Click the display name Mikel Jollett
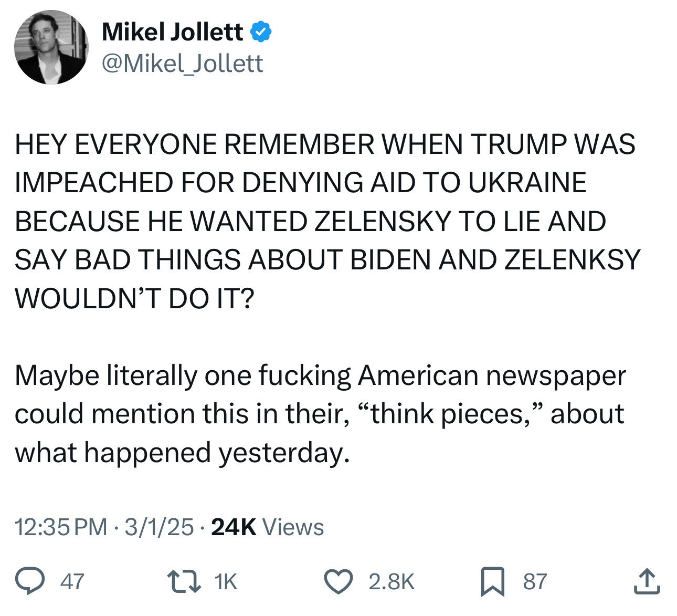Screen dimensions: 677x616 tap(172, 33)
